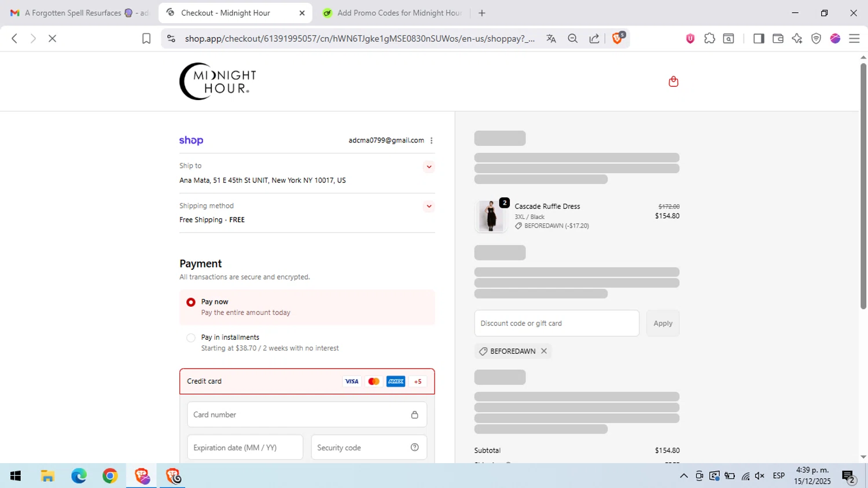
Task: Click the zoom magnifier icon in address bar
Action: (572, 39)
